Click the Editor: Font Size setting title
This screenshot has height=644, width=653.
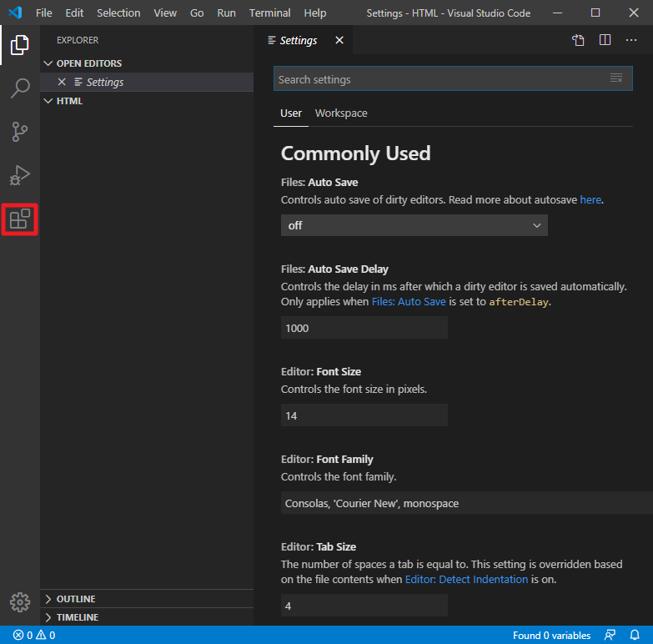[321, 371]
